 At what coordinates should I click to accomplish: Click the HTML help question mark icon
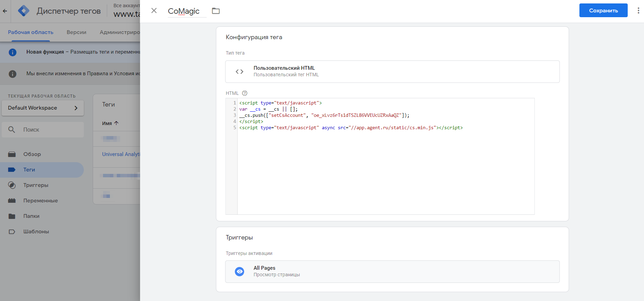245,93
